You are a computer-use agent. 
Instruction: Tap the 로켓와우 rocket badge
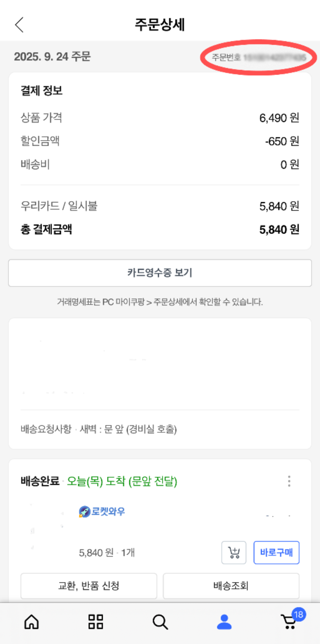click(x=102, y=512)
